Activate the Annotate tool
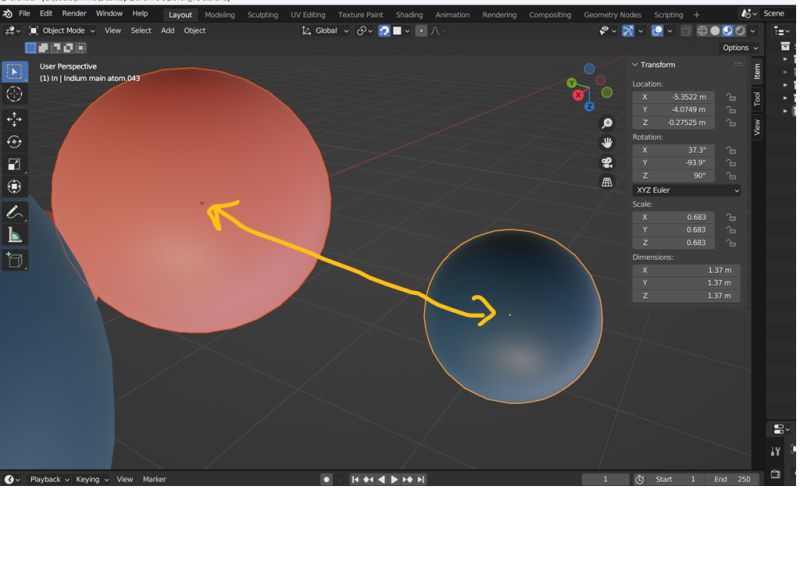The image size is (800, 582). [13, 211]
